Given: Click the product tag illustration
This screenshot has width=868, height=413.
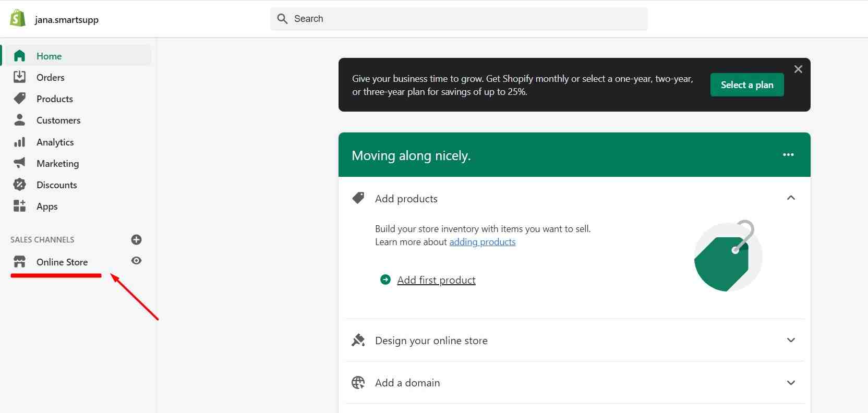Looking at the screenshot, I should (727, 256).
